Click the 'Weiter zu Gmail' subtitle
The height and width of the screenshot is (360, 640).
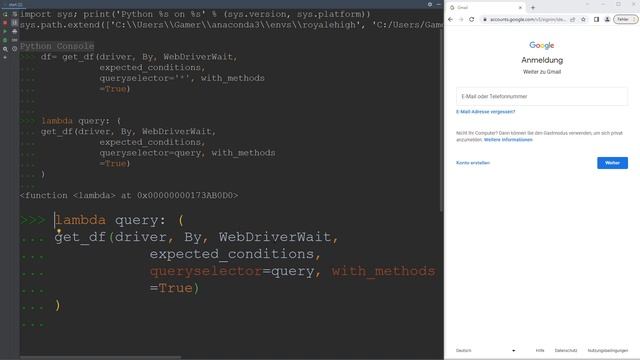[542, 72]
